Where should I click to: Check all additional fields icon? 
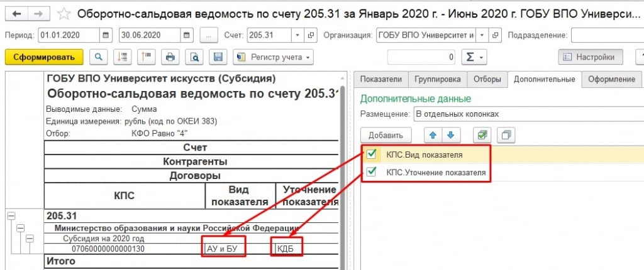coord(481,135)
